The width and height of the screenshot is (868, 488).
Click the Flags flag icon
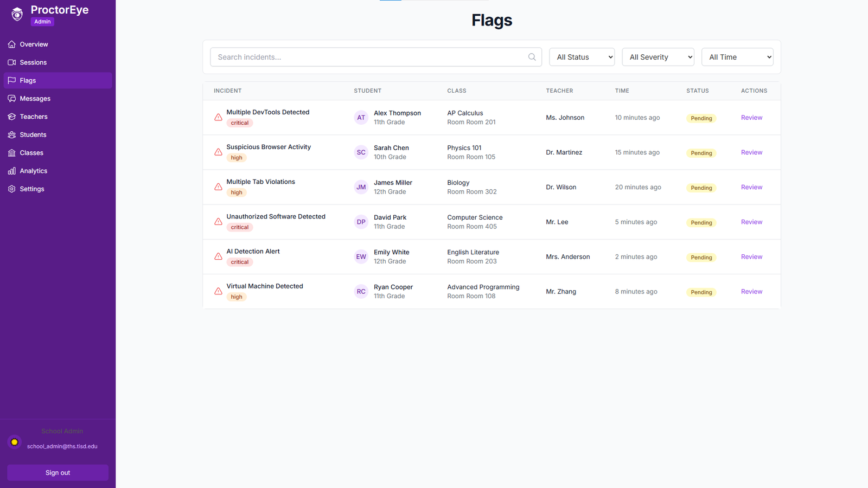pos(11,80)
